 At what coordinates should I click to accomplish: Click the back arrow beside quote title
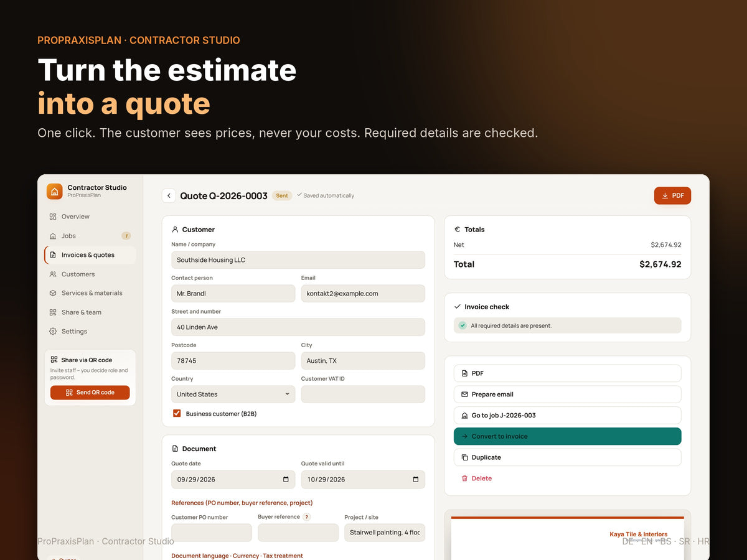point(169,196)
